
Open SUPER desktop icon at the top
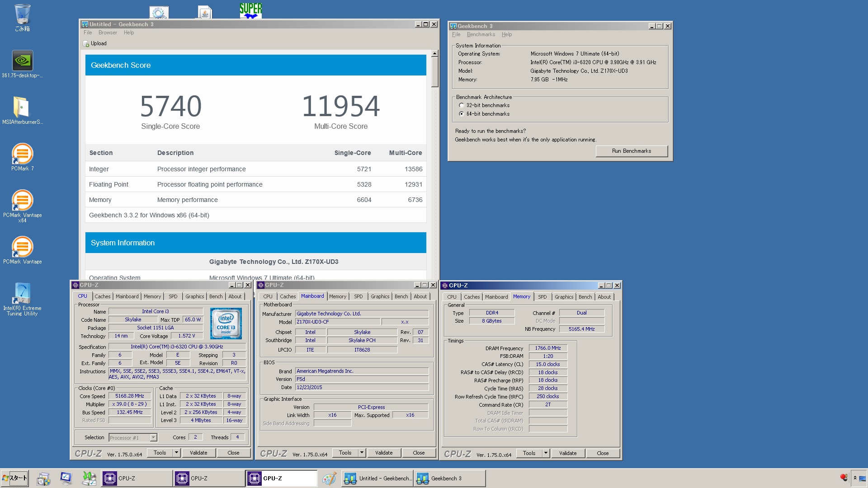[250, 10]
